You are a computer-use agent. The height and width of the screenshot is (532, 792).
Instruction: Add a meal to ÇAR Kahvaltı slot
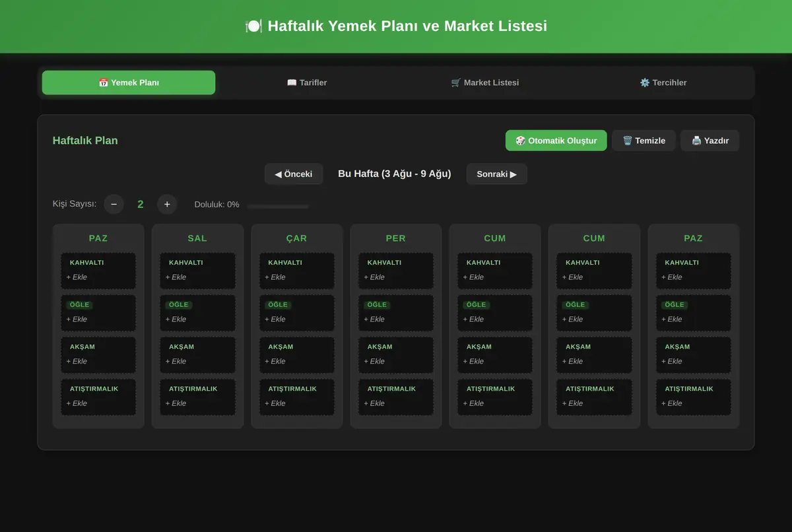[x=297, y=271]
